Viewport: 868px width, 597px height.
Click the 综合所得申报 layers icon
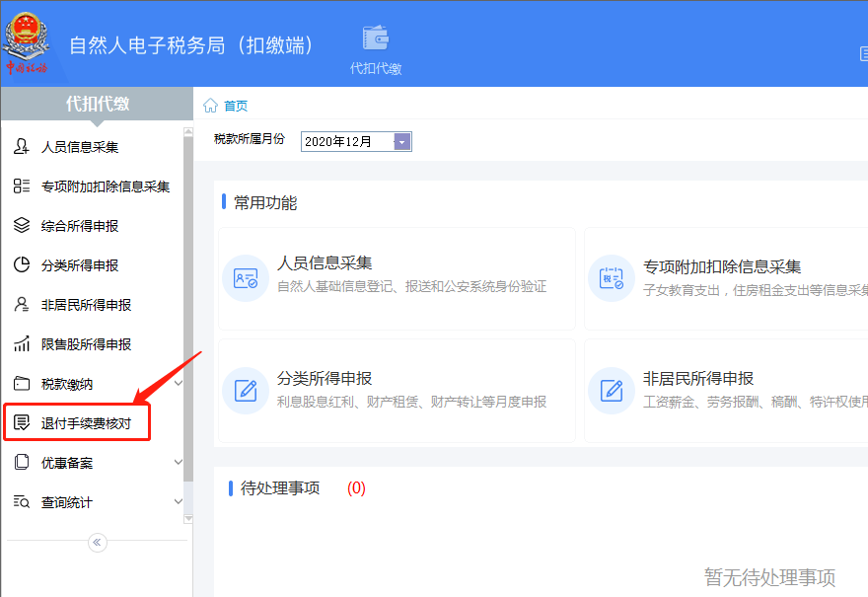click(x=21, y=225)
